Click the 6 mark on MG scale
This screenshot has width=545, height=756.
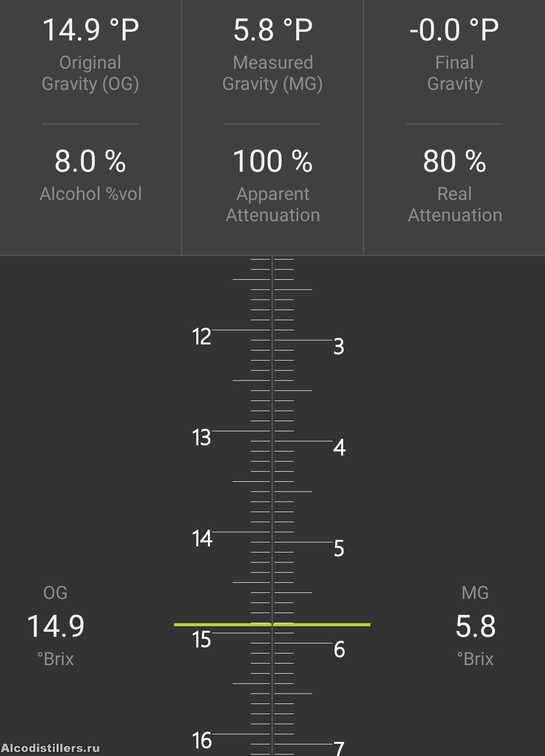click(x=339, y=649)
